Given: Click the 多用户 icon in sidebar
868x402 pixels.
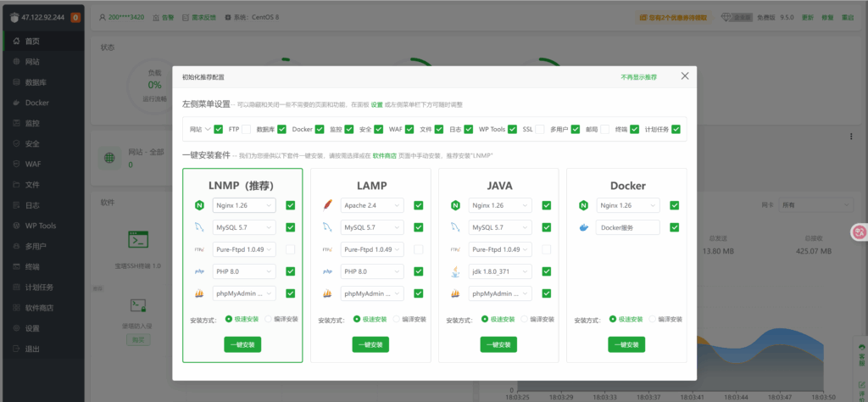Looking at the screenshot, I should tap(16, 246).
